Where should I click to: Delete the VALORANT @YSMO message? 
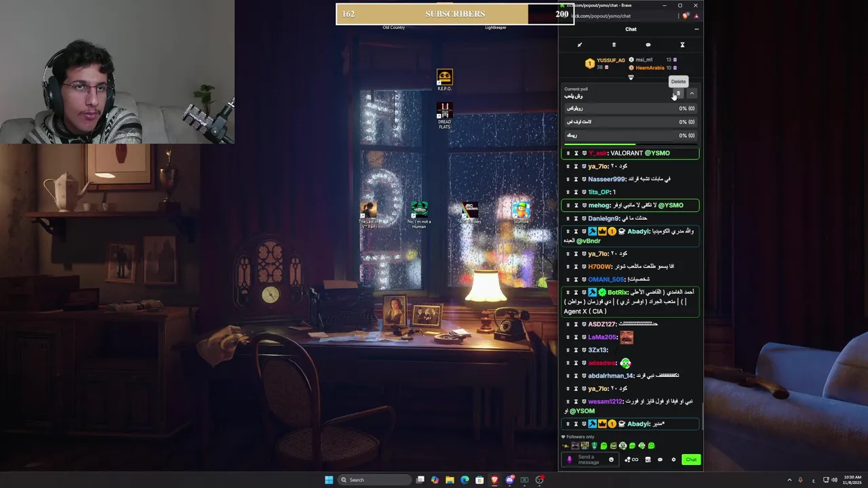point(568,153)
